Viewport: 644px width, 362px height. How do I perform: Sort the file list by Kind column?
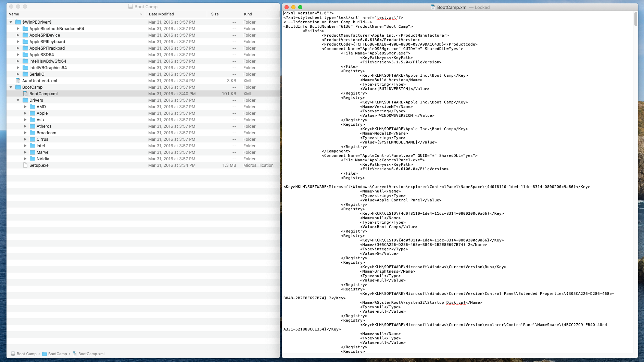tap(260, 14)
